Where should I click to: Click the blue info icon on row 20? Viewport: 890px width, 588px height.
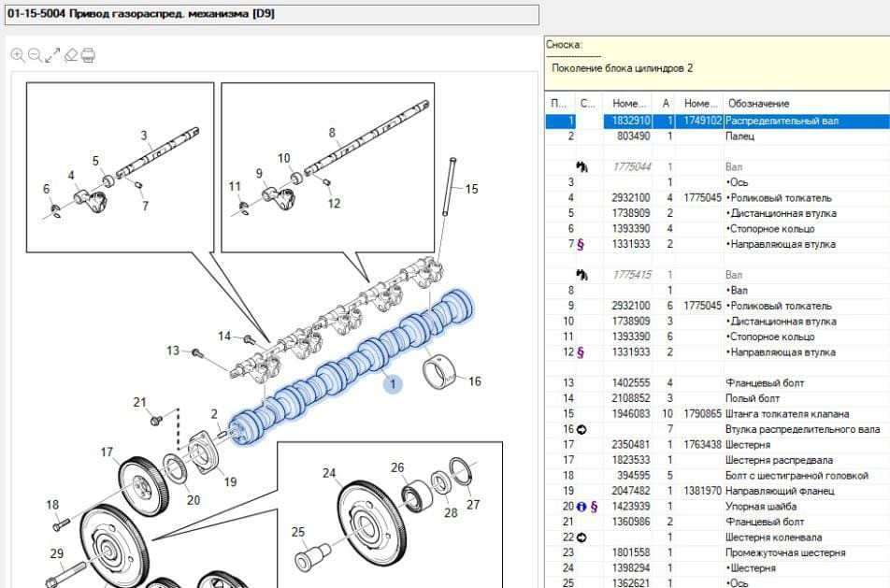pyautogui.click(x=581, y=507)
